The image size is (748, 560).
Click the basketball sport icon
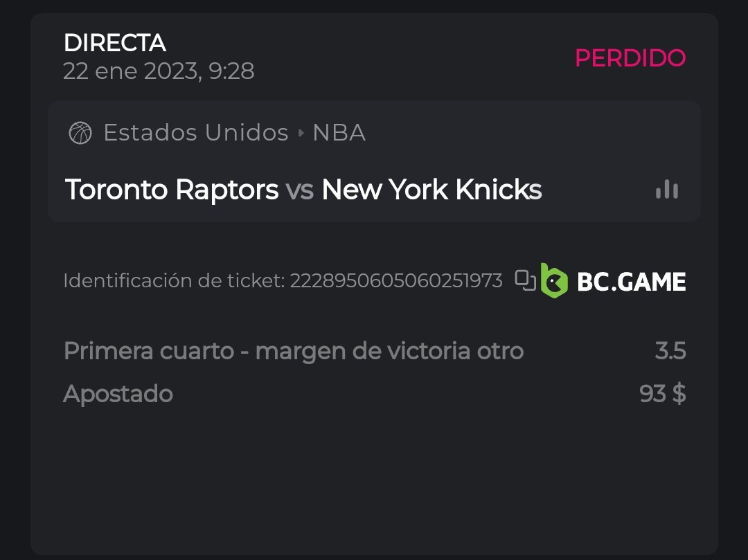click(80, 133)
